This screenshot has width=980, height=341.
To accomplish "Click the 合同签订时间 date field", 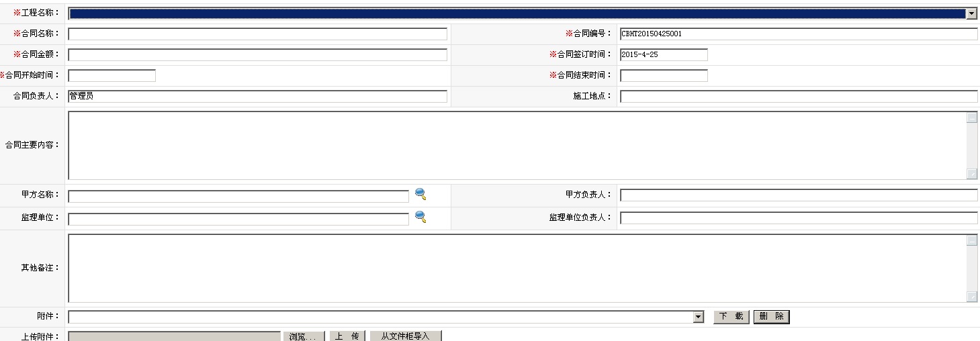I will [x=664, y=54].
